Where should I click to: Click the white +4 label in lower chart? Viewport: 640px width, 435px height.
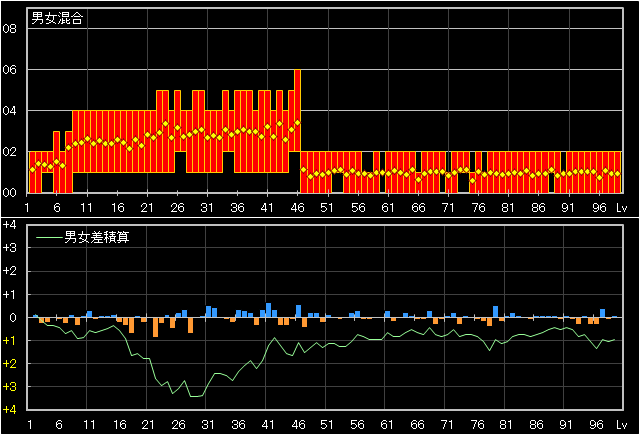(x=9, y=225)
